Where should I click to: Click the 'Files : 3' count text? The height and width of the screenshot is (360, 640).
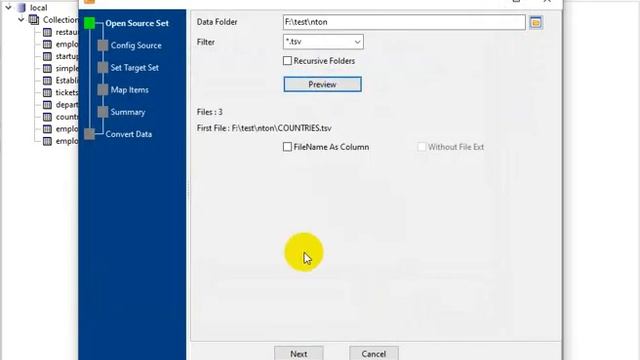[x=209, y=112]
